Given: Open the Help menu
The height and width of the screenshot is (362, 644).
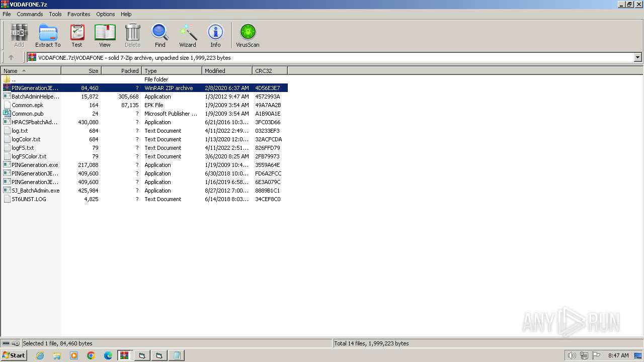Looking at the screenshot, I should [126, 14].
